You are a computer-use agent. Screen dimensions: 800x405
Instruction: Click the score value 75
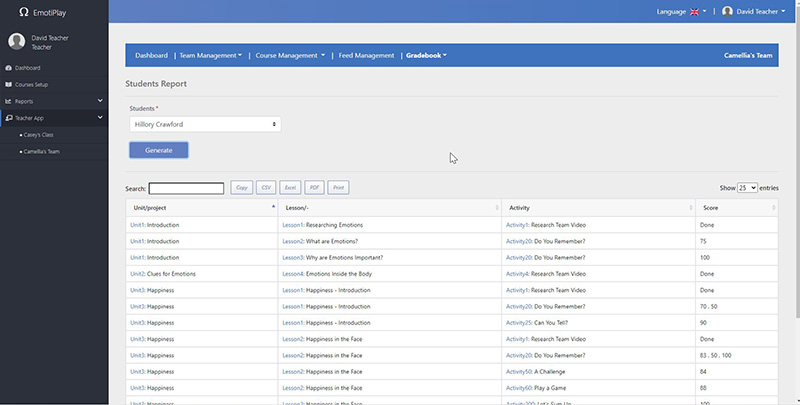tap(703, 241)
